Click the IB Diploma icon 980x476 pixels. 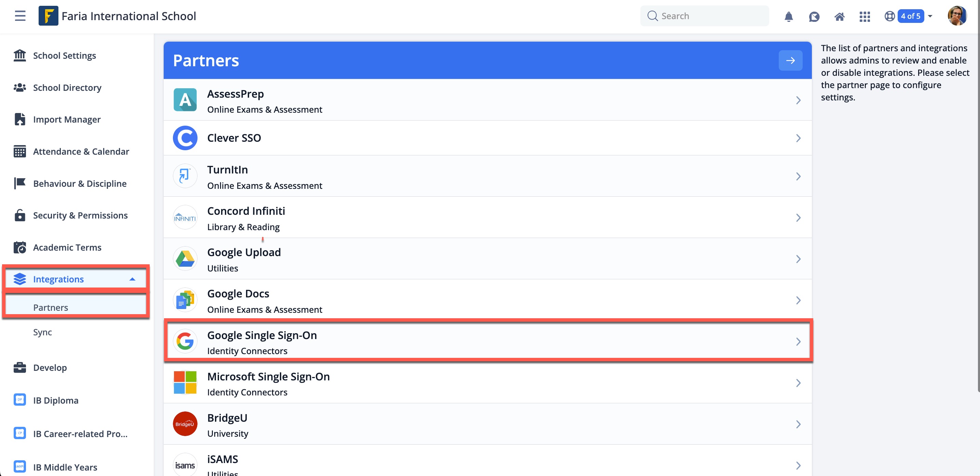[x=20, y=400]
